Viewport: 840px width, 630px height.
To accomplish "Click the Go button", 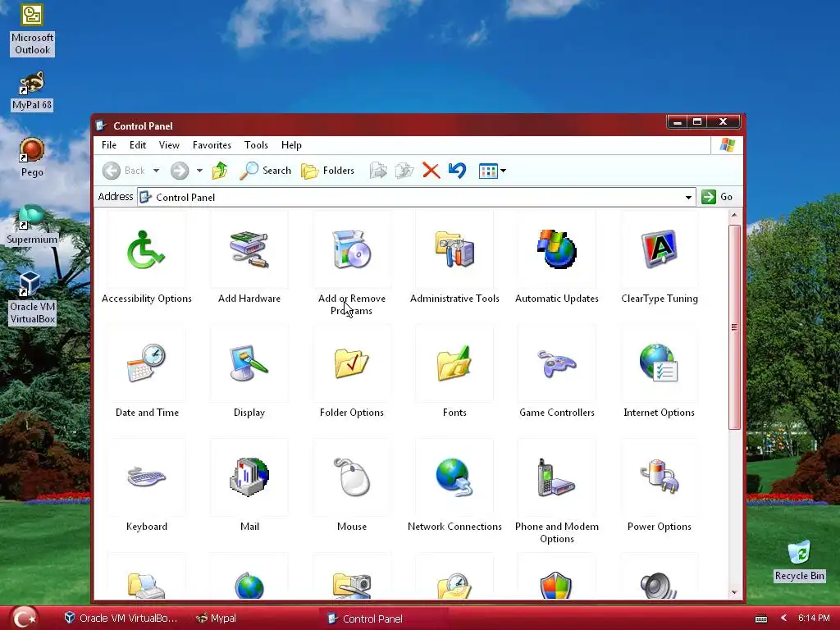I will point(717,197).
